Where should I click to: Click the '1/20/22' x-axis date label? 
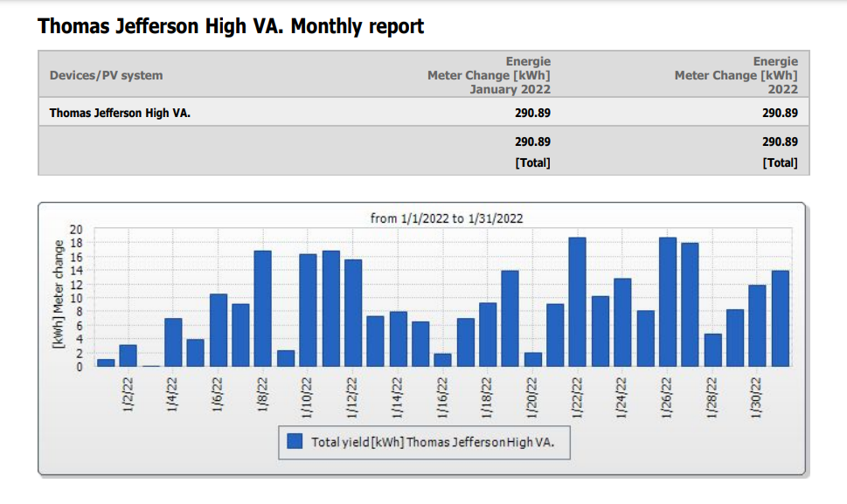(532, 397)
